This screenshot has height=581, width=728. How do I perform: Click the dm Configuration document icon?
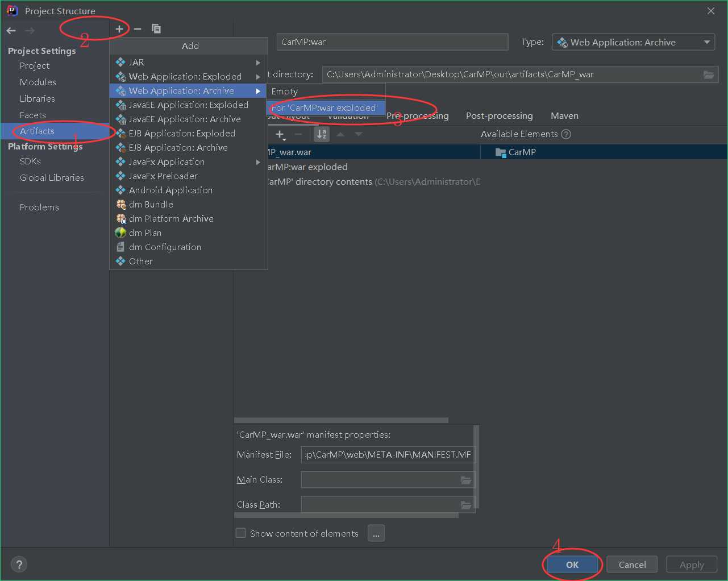point(120,247)
